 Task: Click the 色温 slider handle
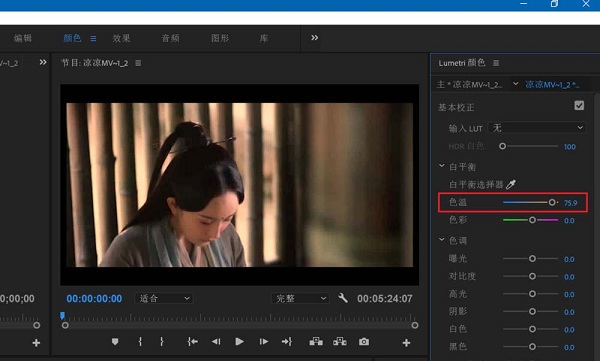[x=552, y=202]
